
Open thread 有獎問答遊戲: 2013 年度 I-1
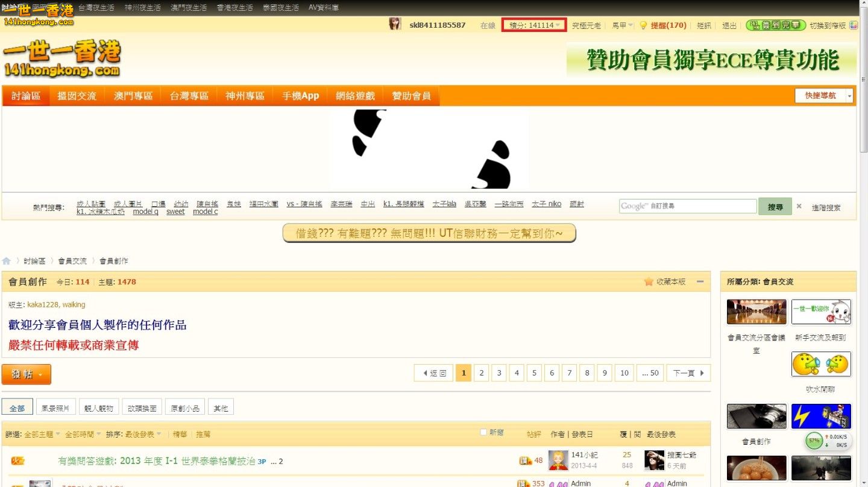157,461
